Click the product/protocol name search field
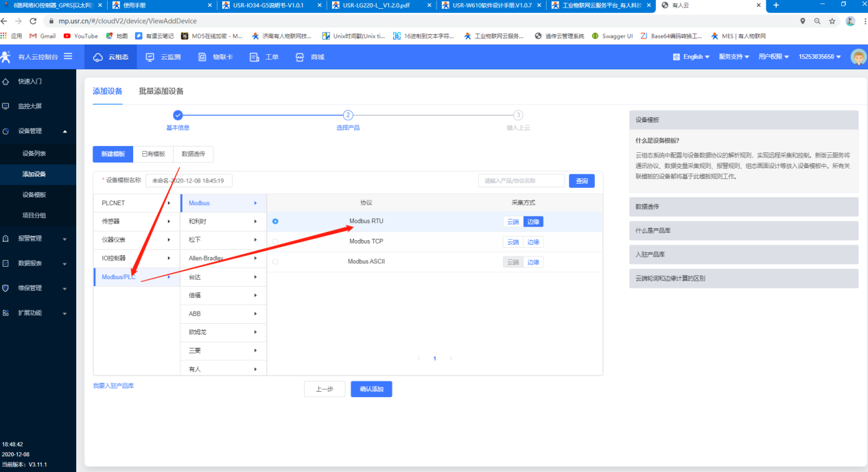 pyautogui.click(x=521, y=181)
